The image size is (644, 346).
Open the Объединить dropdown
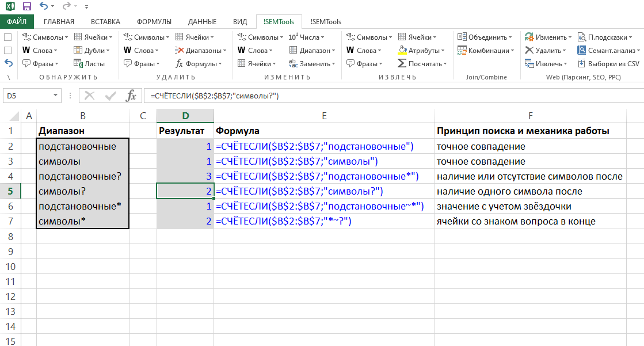[485, 37]
